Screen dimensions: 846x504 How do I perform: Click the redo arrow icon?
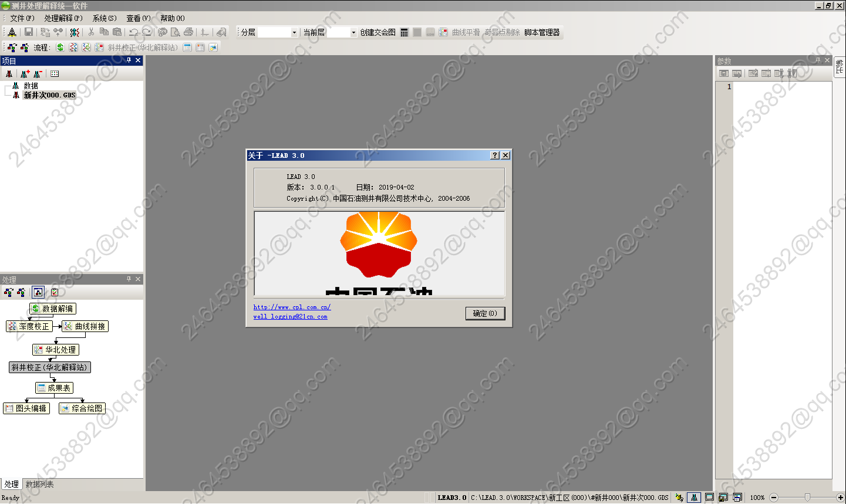(x=147, y=32)
